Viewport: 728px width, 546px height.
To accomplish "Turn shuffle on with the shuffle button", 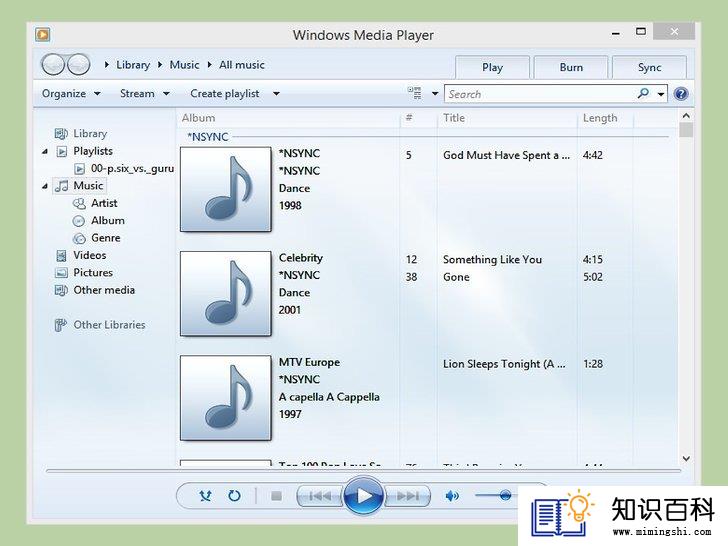I will click(x=205, y=496).
